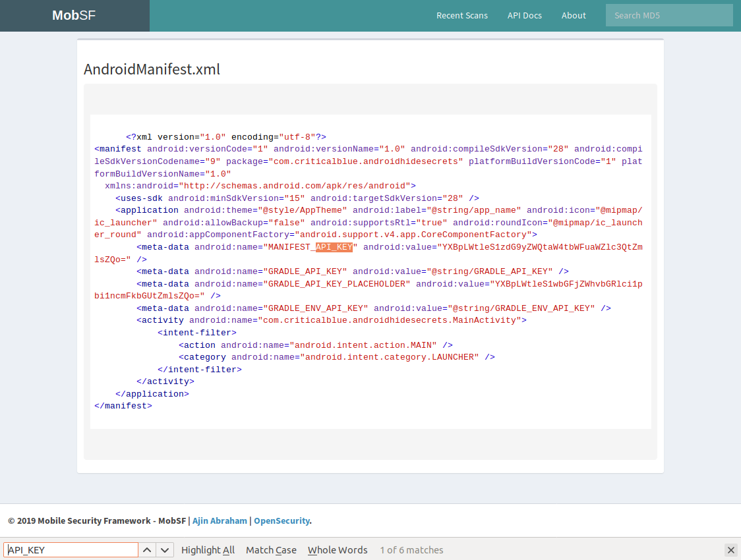The height and width of the screenshot is (560, 741).
Task: Click the Search MD5 input box
Action: 669,15
